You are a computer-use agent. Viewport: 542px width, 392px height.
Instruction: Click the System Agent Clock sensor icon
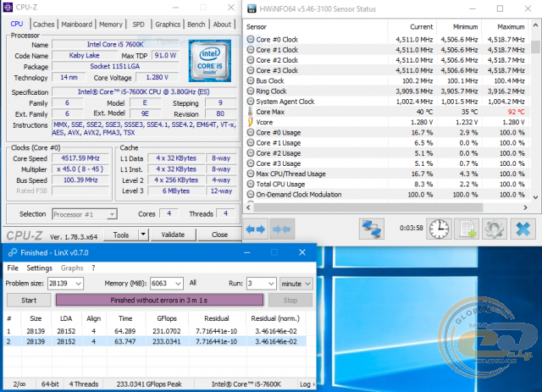tap(251, 102)
